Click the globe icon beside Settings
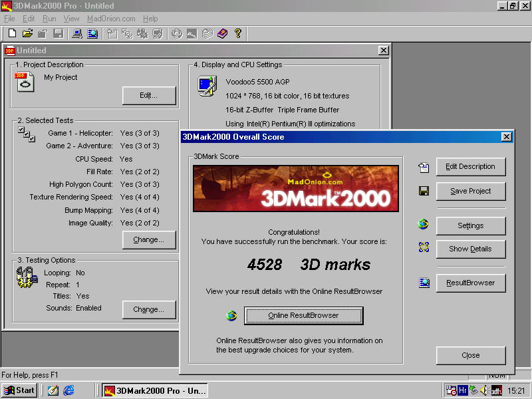The width and height of the screenshot is (532, 399). (x=423, y=224)
